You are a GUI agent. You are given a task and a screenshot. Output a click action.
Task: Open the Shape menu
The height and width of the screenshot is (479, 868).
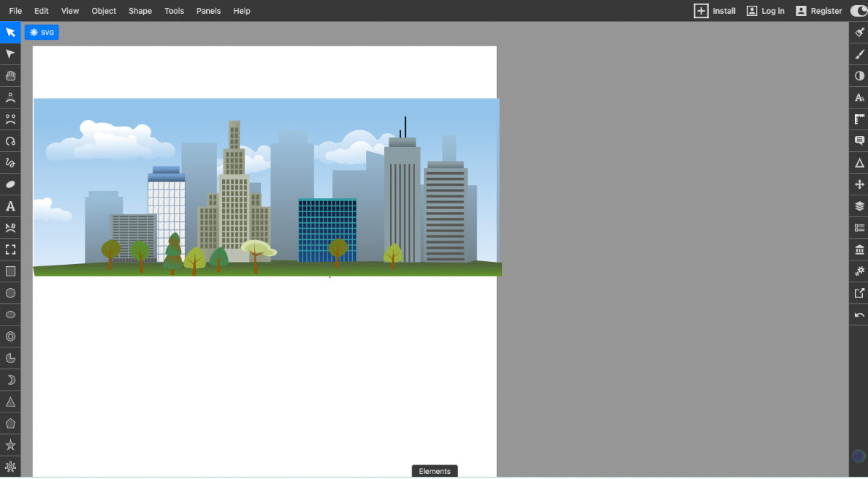click(x=140, y=11)
